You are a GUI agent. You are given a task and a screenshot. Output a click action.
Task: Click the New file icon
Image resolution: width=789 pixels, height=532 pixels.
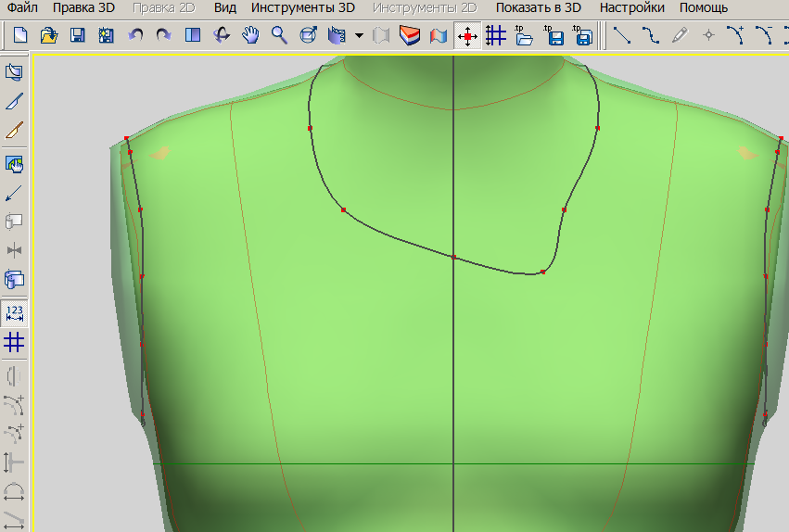tap(20, 36)
